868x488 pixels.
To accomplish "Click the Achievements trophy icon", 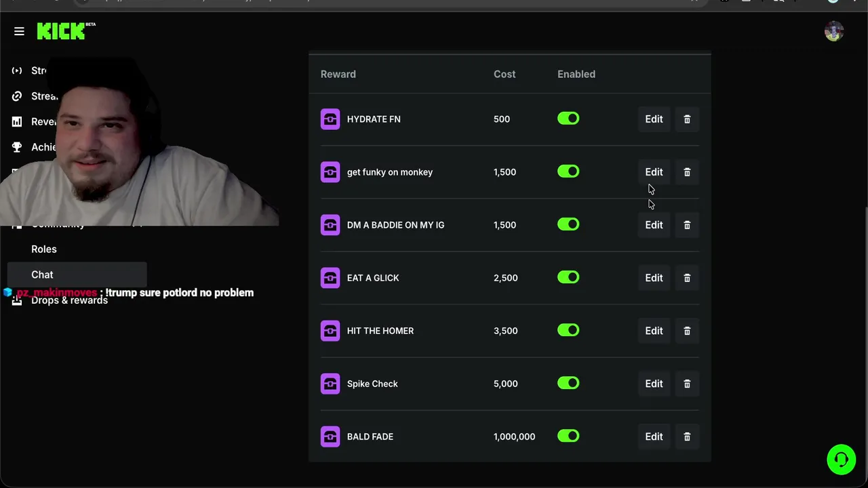I will pos(17,147).
